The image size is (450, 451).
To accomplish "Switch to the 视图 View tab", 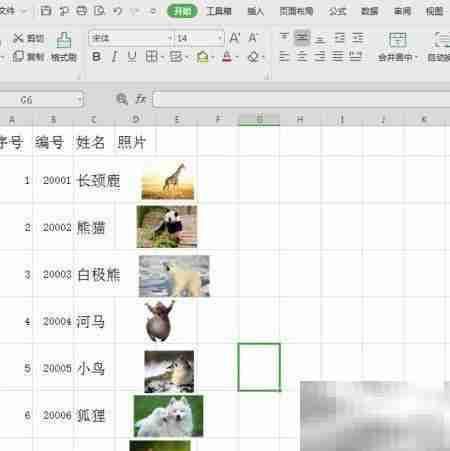I will [x=435, y=11].
